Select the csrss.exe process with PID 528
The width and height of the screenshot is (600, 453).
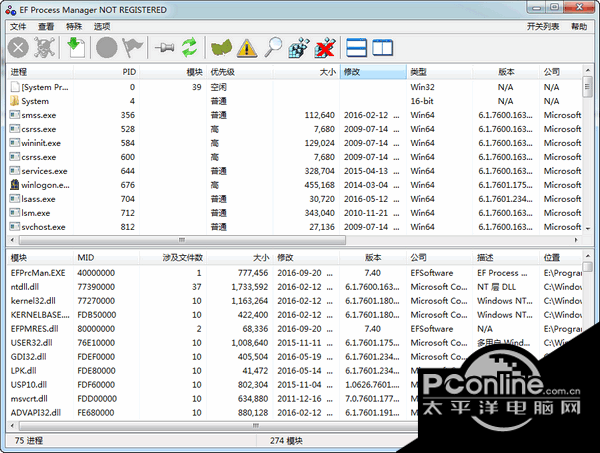pos(294,129)
